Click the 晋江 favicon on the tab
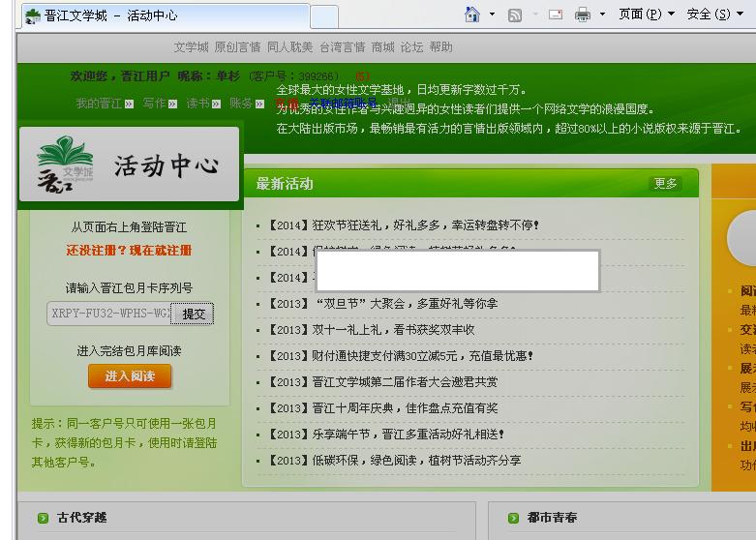 [32, 15]
